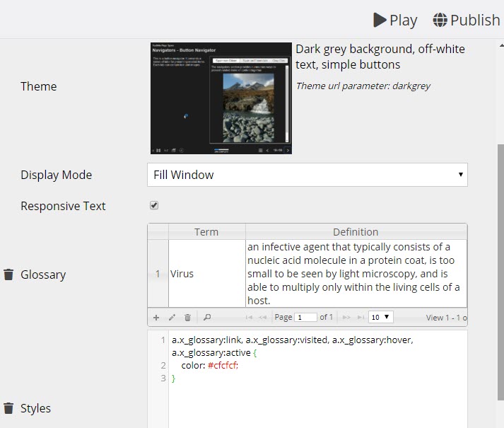Image resolution: width=504 pixels, height=428 pixels.
Task: Go to last page of glossary grid
Action: 361,318
